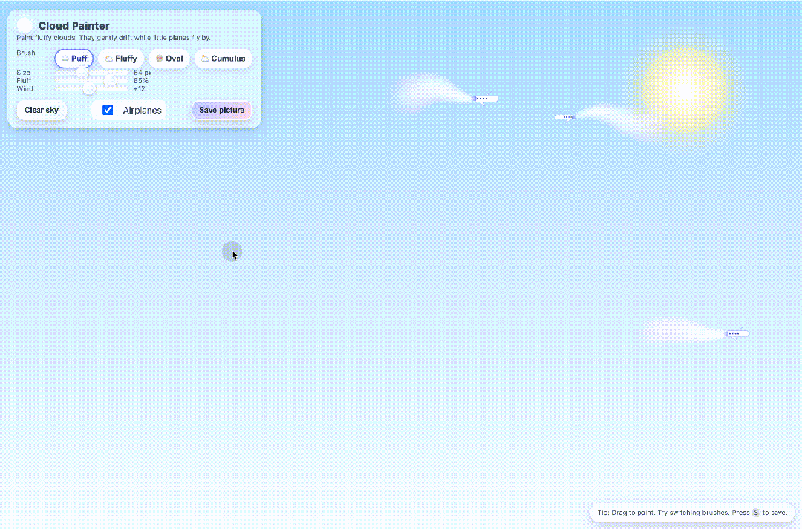The height and width of the screenshot is (529, 802).
Task: Click the Cloud Painter title
Action: coord(74,26)
